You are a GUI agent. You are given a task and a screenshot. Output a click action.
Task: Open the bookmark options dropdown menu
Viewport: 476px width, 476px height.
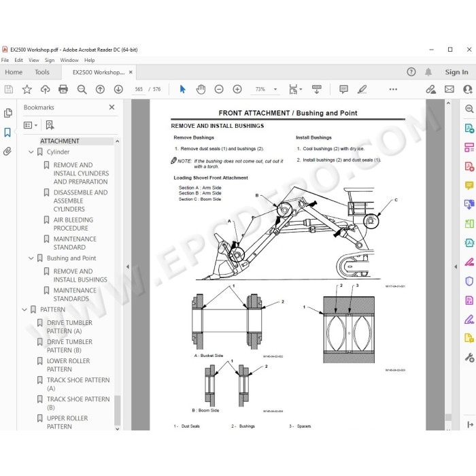pyautogui.click(x=31, y=125)
